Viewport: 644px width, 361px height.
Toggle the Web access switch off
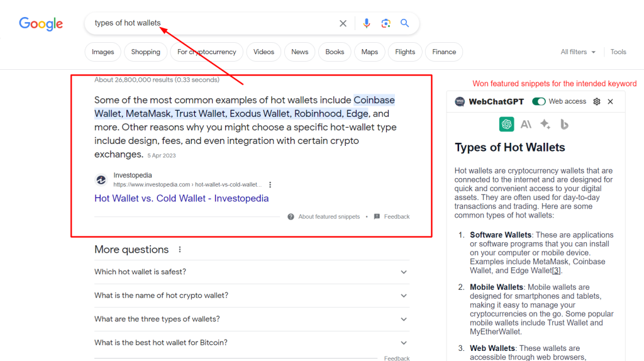538,101
